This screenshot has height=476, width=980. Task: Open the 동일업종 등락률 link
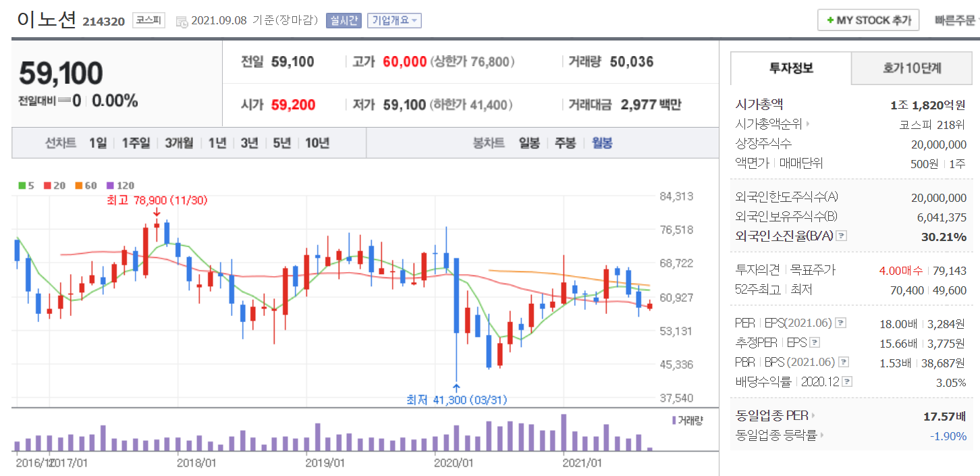tap(776, 435)
